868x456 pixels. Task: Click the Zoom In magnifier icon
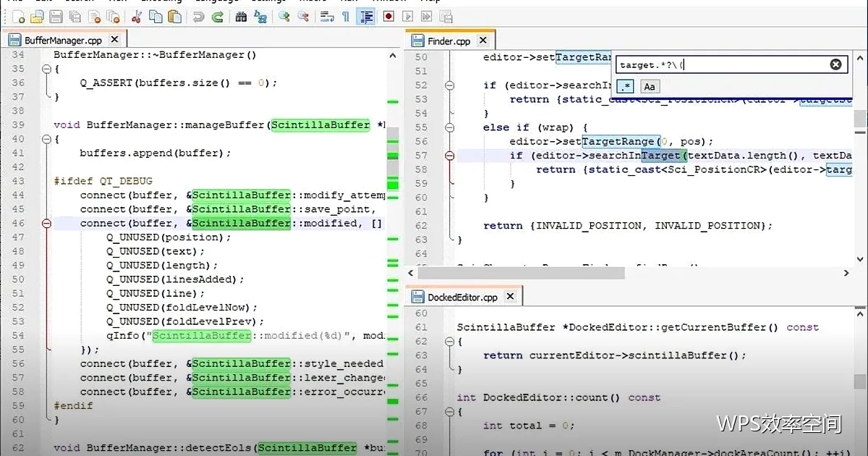[284, 16]
